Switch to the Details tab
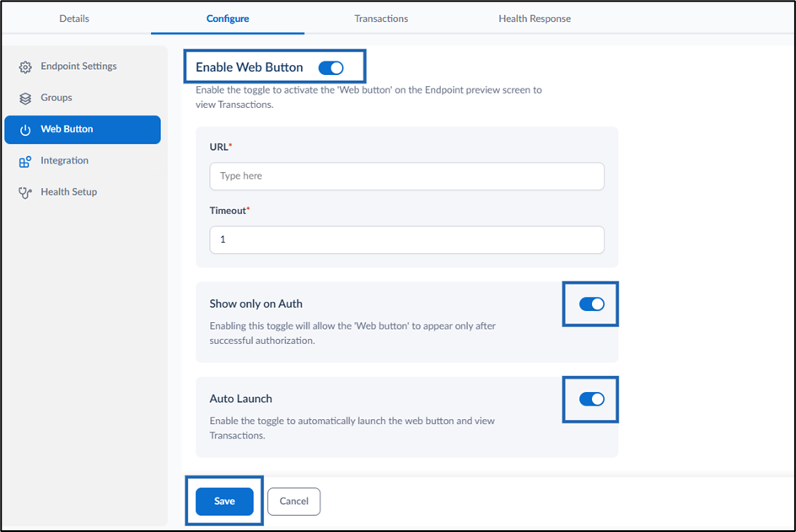The width and height of the screenshot is (796, 532). [x=74, y=19]
